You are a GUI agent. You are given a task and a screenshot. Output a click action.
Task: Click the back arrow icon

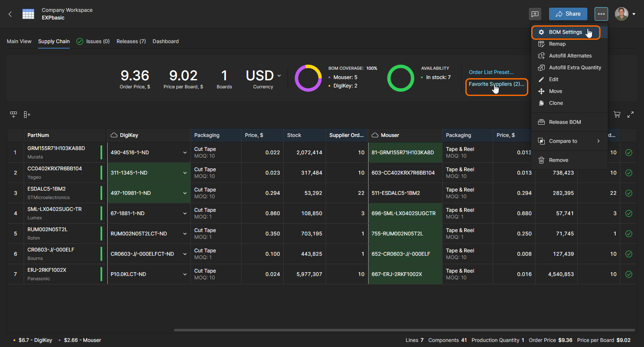(10, 14)
